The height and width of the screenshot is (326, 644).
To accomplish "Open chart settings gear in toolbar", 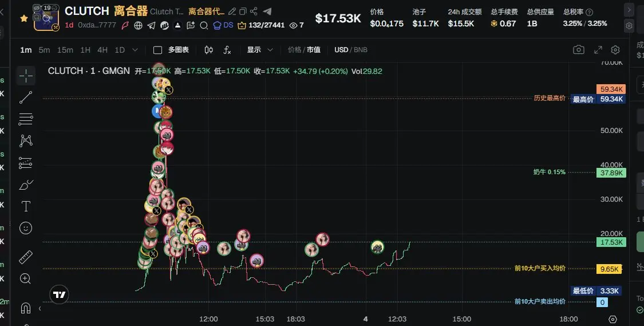I will click(615, 50).
